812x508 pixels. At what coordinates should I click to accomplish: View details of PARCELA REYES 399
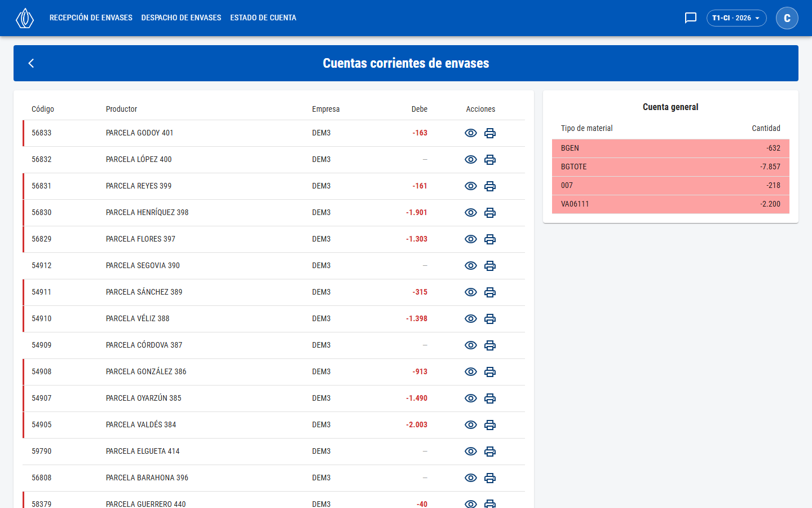[x=471, y=186]
